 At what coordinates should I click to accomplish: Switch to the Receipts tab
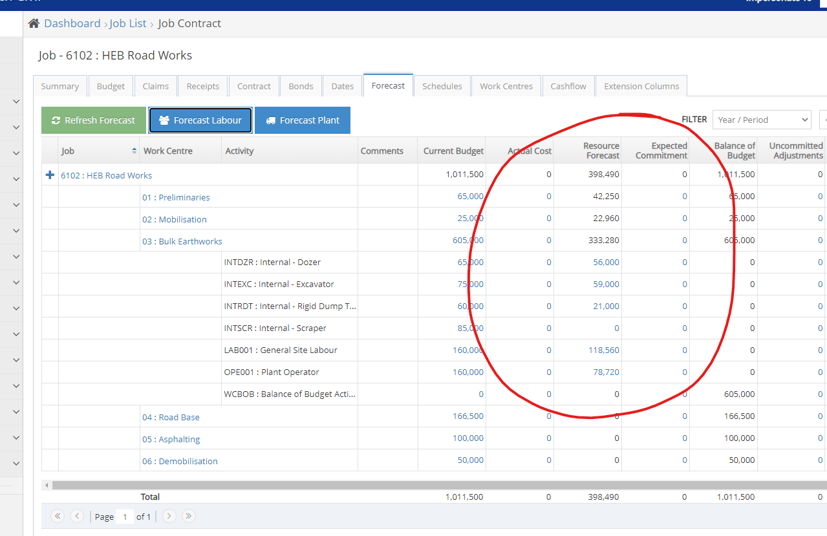(x=203, y=86)
